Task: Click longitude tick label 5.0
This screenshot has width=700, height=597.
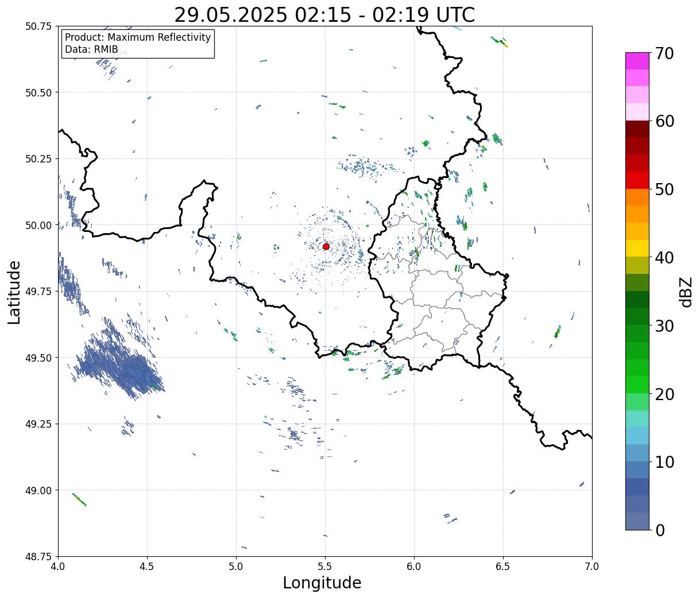Action: (236, 567)
